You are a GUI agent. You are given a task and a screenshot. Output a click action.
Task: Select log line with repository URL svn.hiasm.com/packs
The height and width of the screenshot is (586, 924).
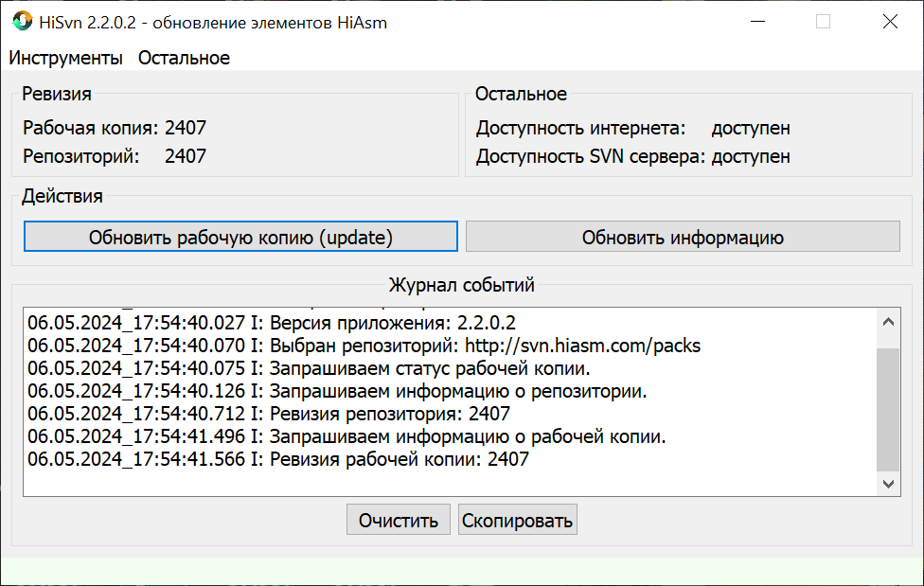click(x=364, y=346)
